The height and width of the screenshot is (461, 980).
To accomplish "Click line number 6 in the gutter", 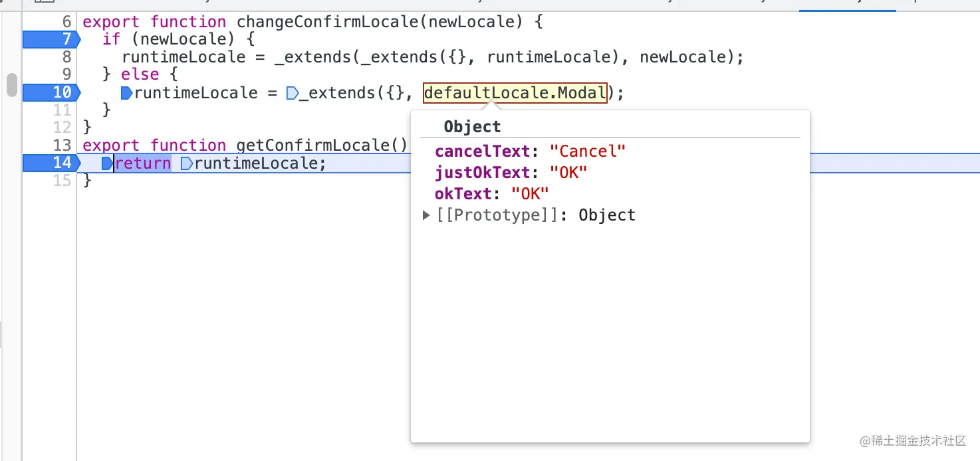I will (66, 22).
